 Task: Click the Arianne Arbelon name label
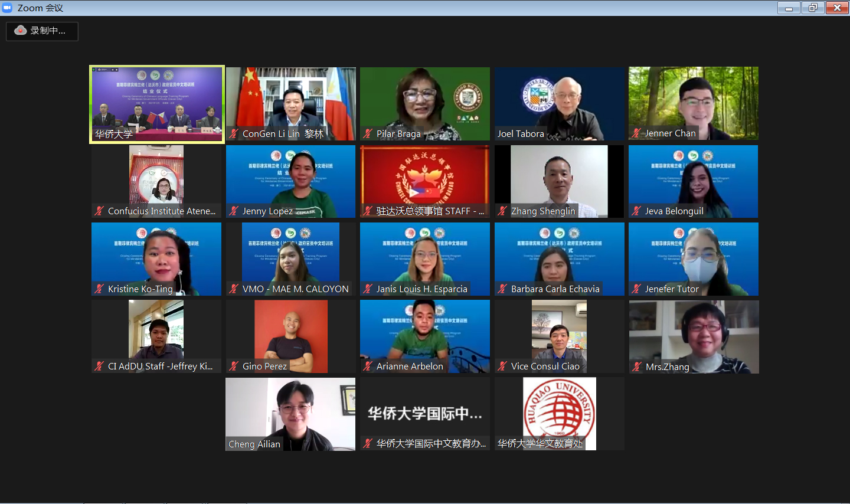[x=410, y=366]
